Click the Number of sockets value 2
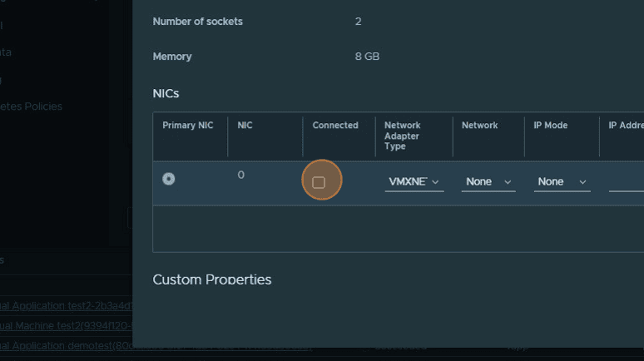This screenshot has height=361, width=644. point(358,22)
